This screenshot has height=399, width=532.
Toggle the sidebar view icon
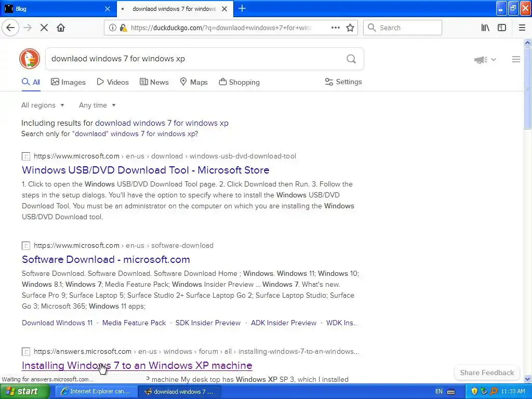click(502, 28)
